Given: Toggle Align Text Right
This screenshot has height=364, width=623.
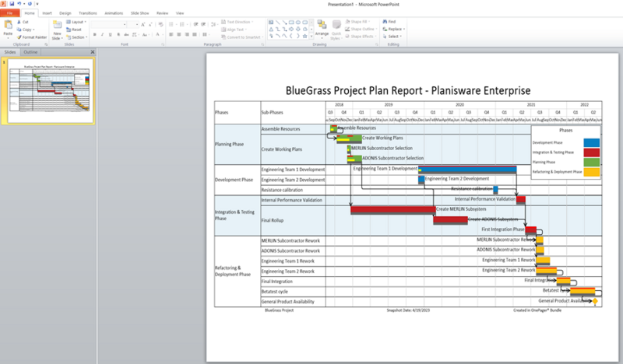Looking at the screenshot, I should 187,34.
